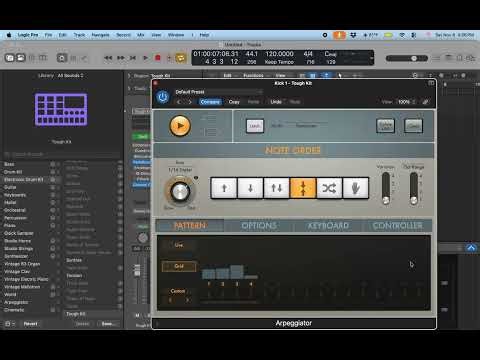Image resolution: width=480 pixels, height=360 pixels.
Task: Go to previous preset arrow
Action: pos(179,102)
